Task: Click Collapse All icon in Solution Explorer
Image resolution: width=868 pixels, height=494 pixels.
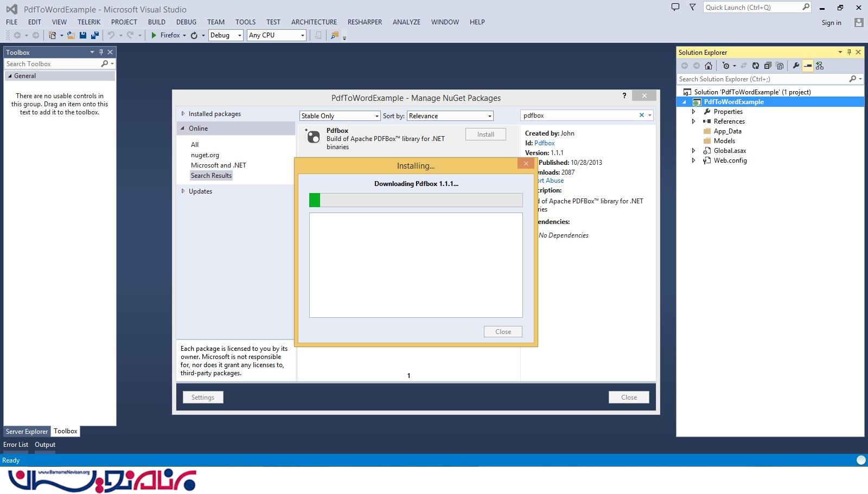Action: click(768, 66)
